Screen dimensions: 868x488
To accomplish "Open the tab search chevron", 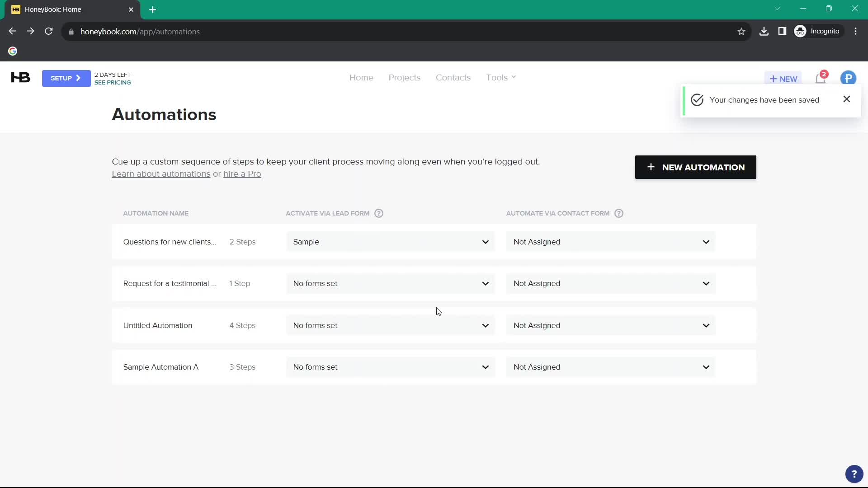I will tap(777, 9).
